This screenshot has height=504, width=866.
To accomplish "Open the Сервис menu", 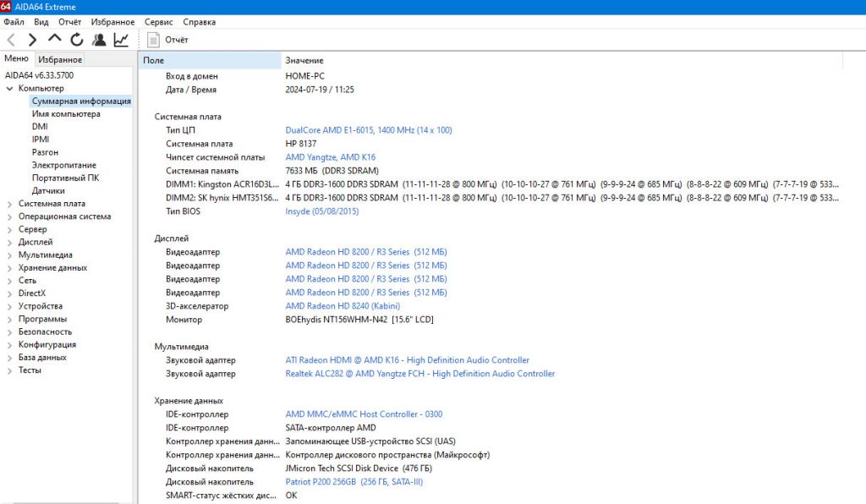I will tap(158, 22).
